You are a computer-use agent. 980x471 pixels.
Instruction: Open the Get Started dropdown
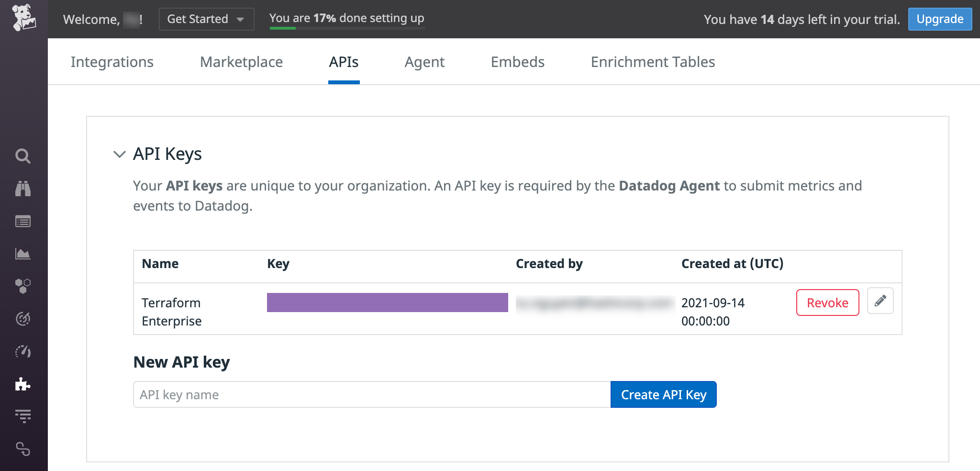coord(206,19)
